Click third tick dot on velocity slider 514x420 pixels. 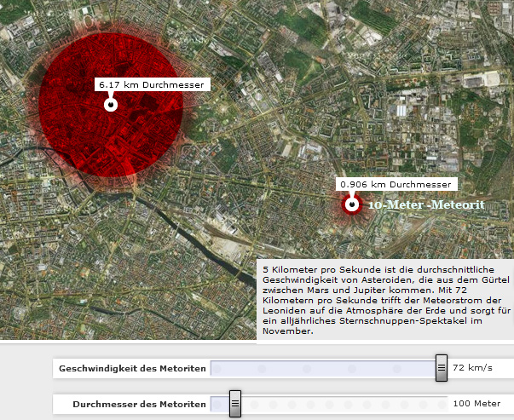306,369
